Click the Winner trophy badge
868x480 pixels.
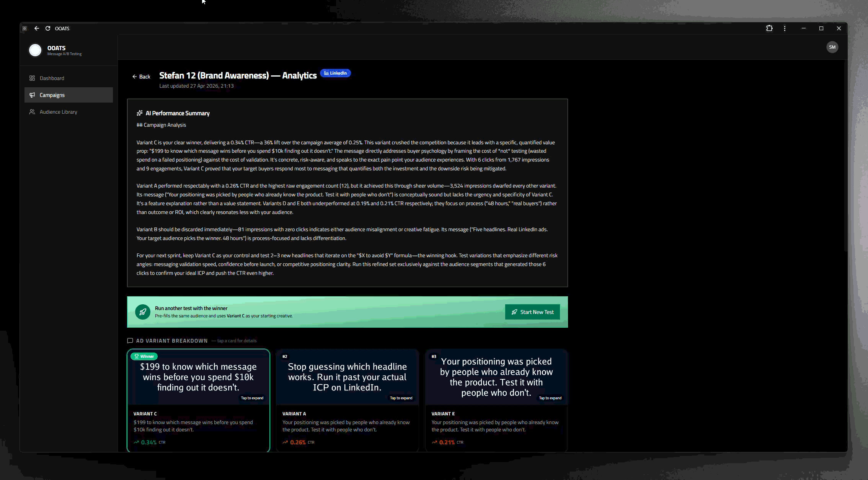pos(144,356)
